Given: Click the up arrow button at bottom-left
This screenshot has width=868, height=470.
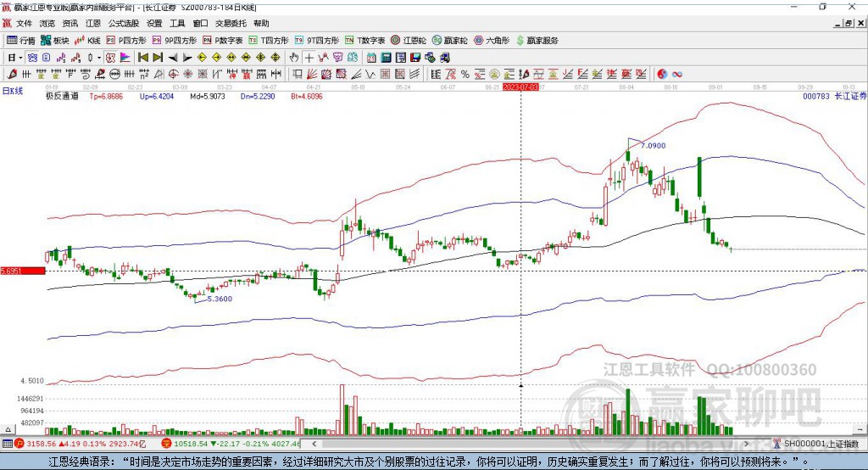Looking at the screenshot, I should (8, 429).
